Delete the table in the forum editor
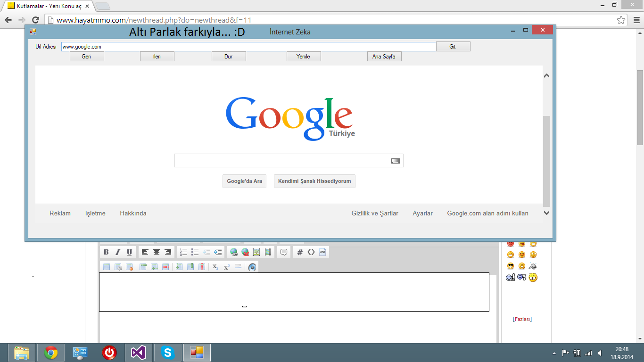This screenshot has width=644, height=362. [x=129, y=267]
